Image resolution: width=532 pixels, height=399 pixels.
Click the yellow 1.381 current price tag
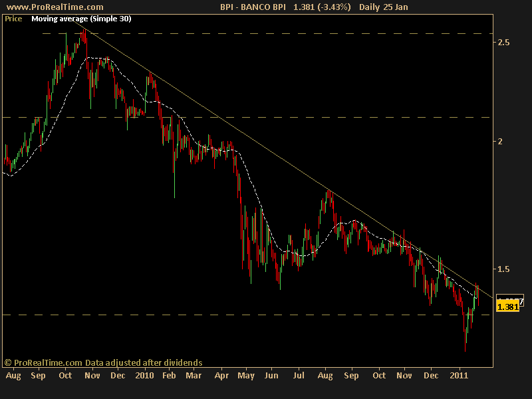(507, 307)
